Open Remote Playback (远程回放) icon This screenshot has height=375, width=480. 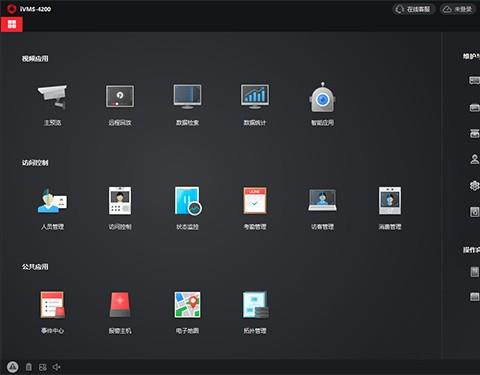[x=120, y=96]
